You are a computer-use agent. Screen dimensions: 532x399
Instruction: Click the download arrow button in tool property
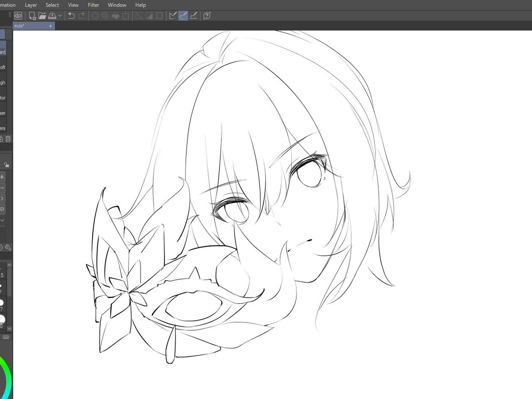point(2,176)
